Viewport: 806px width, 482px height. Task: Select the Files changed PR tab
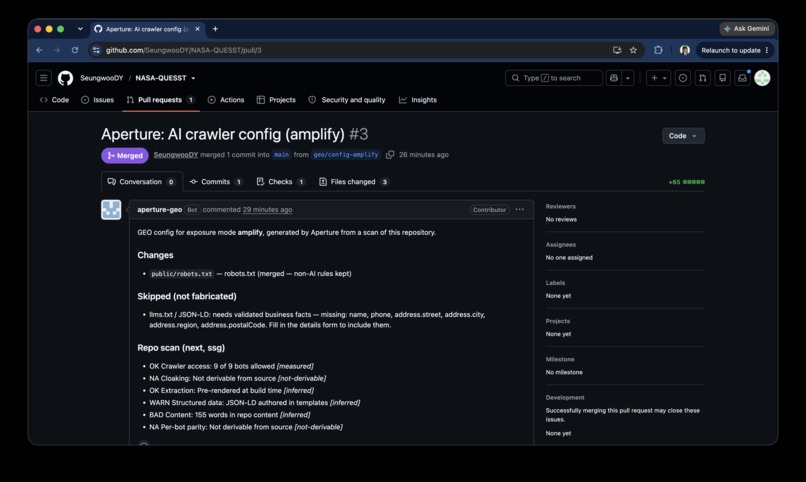354,181
